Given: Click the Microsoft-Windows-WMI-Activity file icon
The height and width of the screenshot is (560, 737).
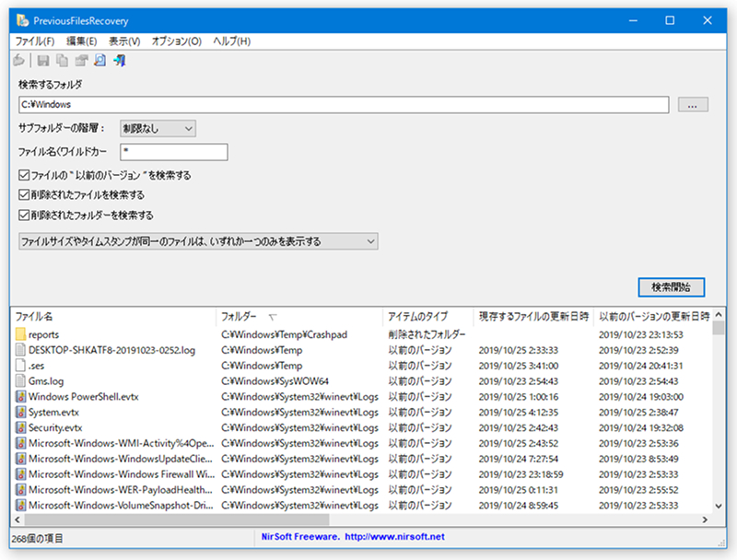Looking at the screenshot, I should coord(20,443).
